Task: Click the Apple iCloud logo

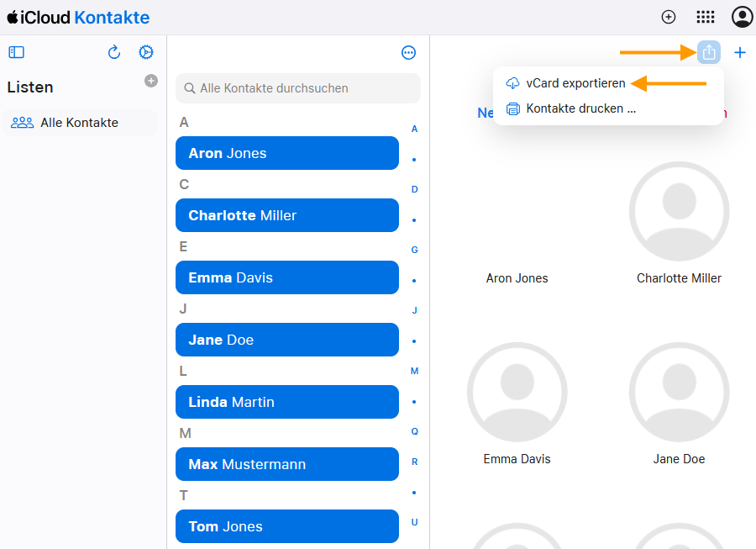Action: [x=39, y=18]
